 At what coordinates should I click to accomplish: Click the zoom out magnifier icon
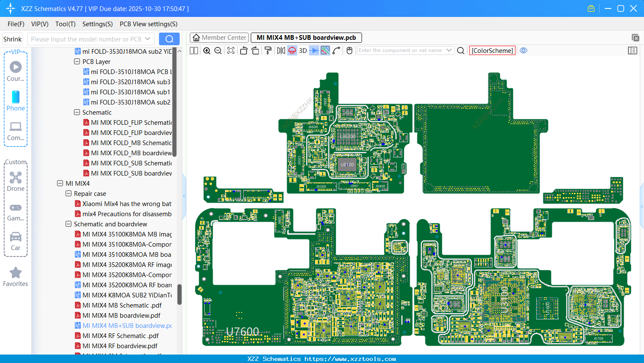point(218,51)
